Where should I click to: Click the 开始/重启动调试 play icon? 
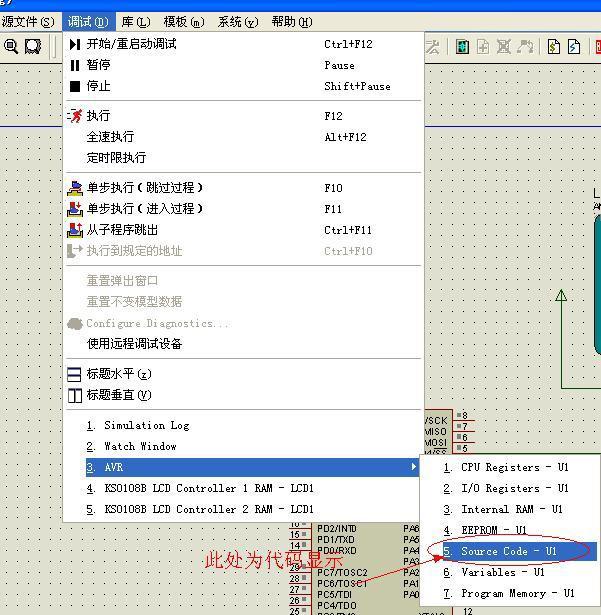75,44
